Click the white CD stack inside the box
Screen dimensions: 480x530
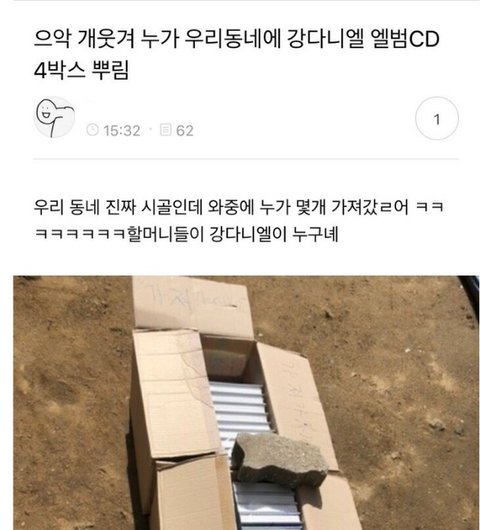tap(240, 411)
